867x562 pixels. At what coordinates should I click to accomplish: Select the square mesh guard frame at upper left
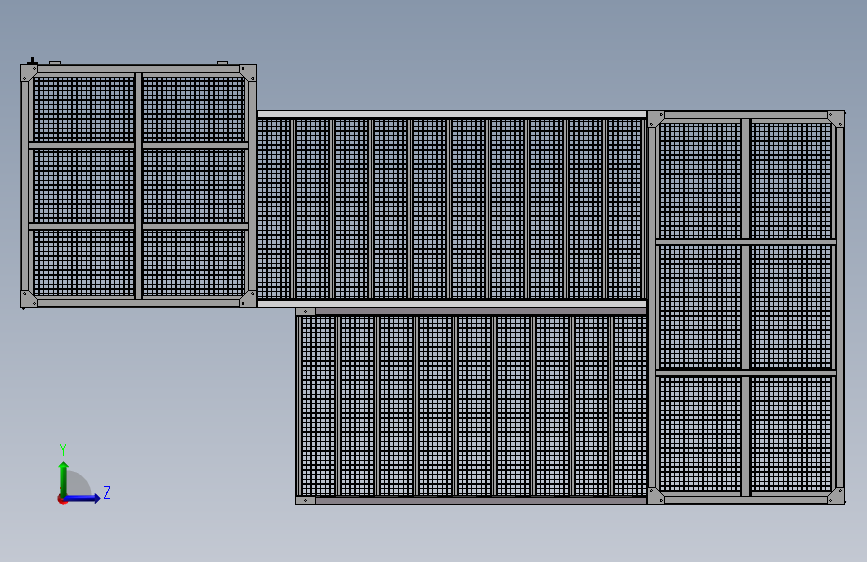coord(138,186)
